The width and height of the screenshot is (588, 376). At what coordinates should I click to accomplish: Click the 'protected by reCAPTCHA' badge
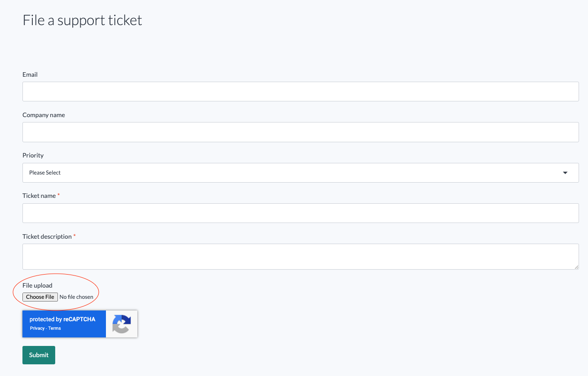click(63, 319)
